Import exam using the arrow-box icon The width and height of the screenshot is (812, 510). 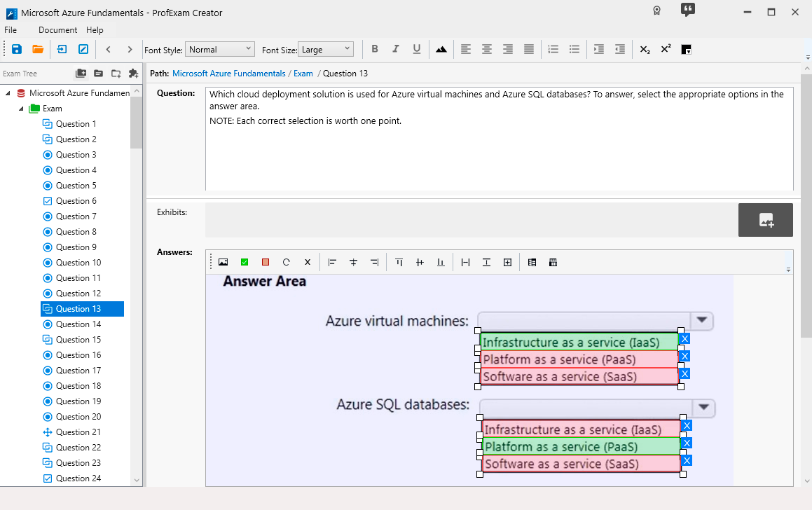point(62,49)
